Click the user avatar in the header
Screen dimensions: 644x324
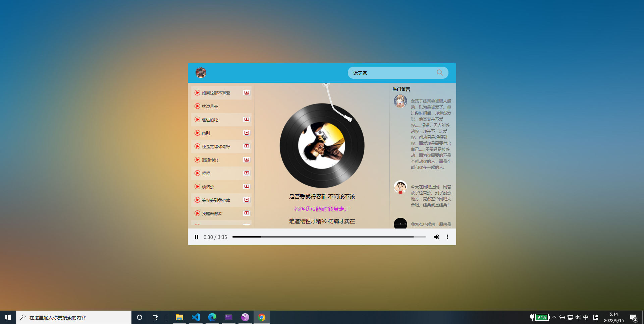[x=201, y=72]
